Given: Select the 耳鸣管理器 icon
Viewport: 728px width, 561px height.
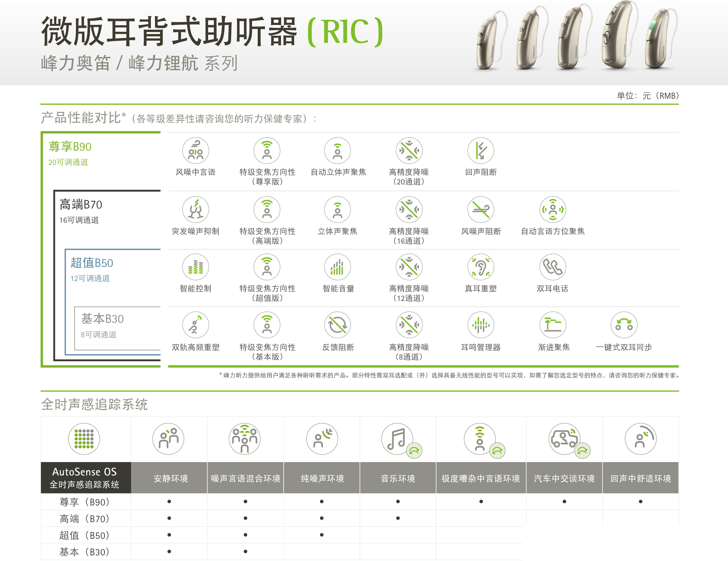Looking at the screenshot, I should (480, 325).
